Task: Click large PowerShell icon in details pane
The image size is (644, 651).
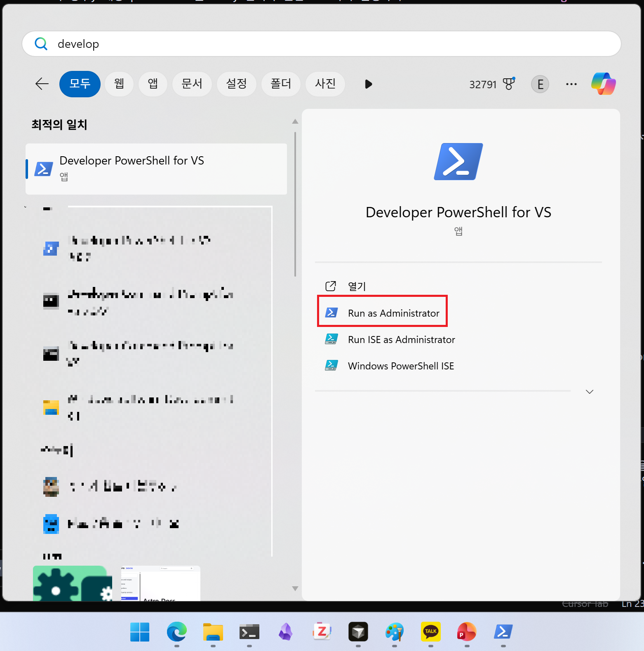Action: click(458, 161)
